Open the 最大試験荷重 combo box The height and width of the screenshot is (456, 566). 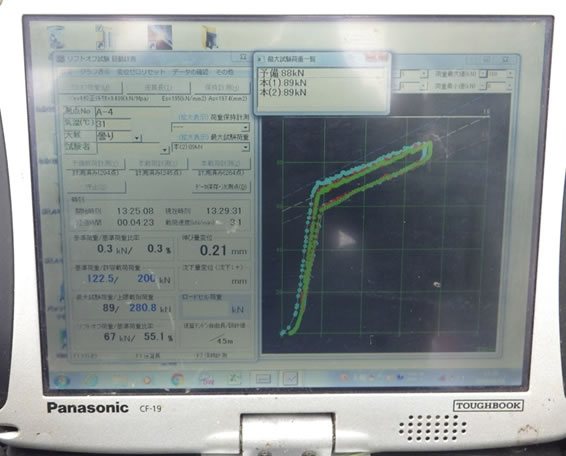pyautogui.click(x=211, y=147)
